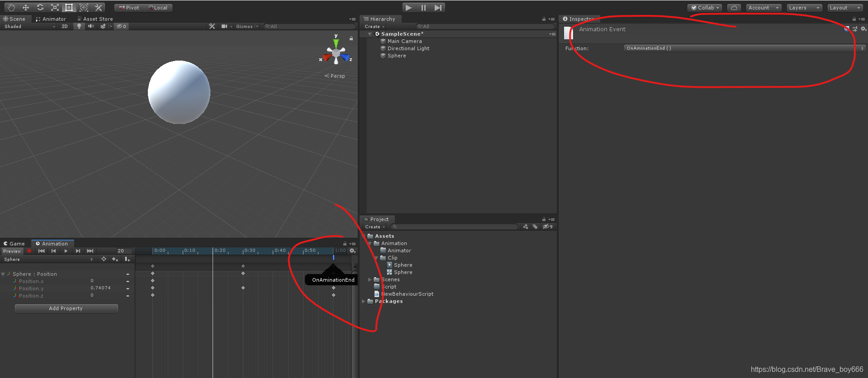Select the Hand tool in the top toolbar
Viewport: 868px width, 378px height.
point(11,8)
